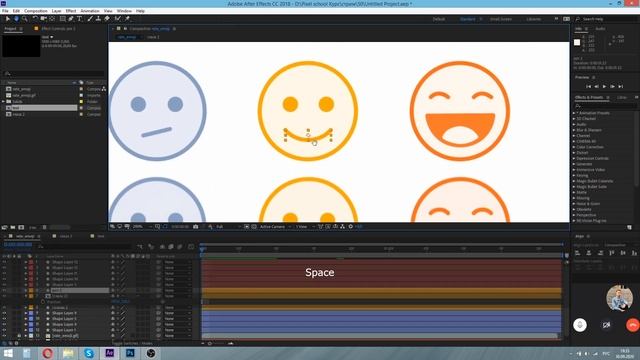Choose the Default workspace
Screen dimensions: 640x360
(439, 19)
